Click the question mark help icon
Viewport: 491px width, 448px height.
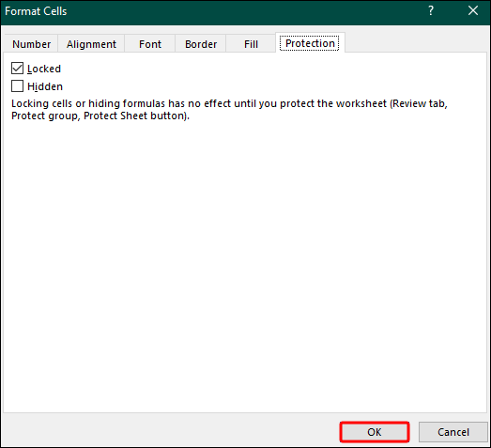click(431, 11)
